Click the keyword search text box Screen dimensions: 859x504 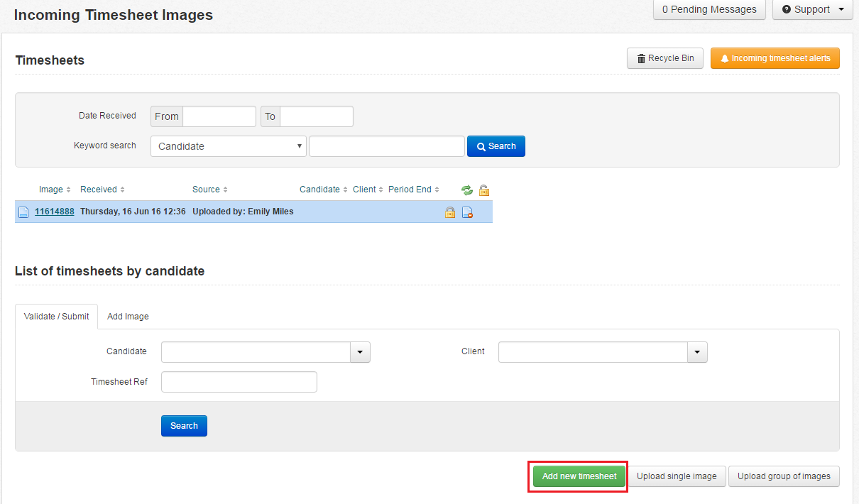[x=387, y=146]
